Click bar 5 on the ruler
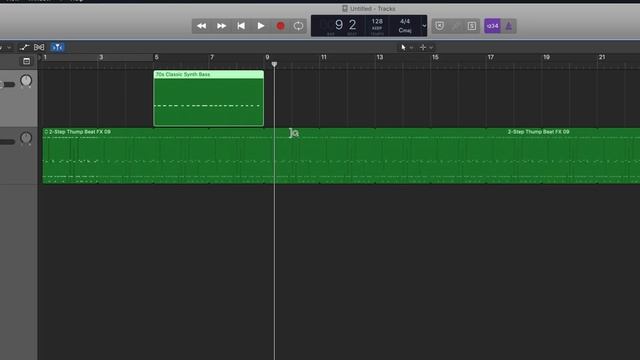Viewport: 640px width, 360px height. (156, 57)
